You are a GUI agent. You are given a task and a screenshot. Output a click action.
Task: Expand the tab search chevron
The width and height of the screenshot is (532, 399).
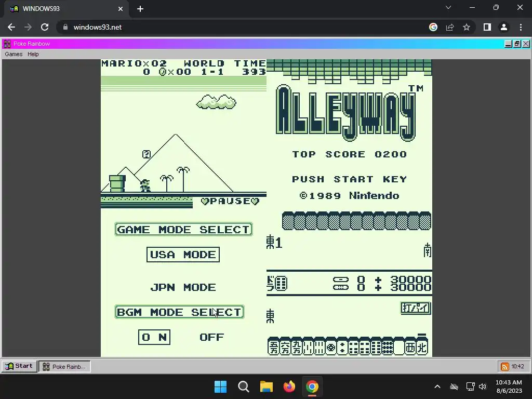click(x=448, y=7)
